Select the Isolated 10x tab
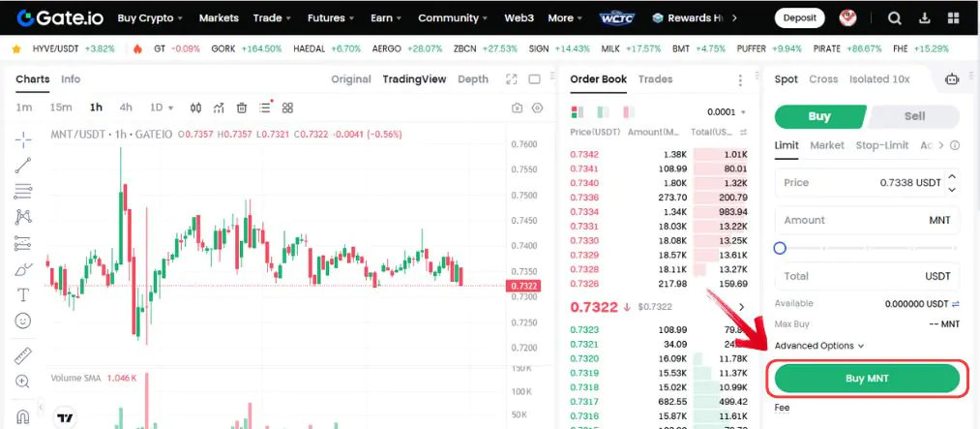 (879, 79)
